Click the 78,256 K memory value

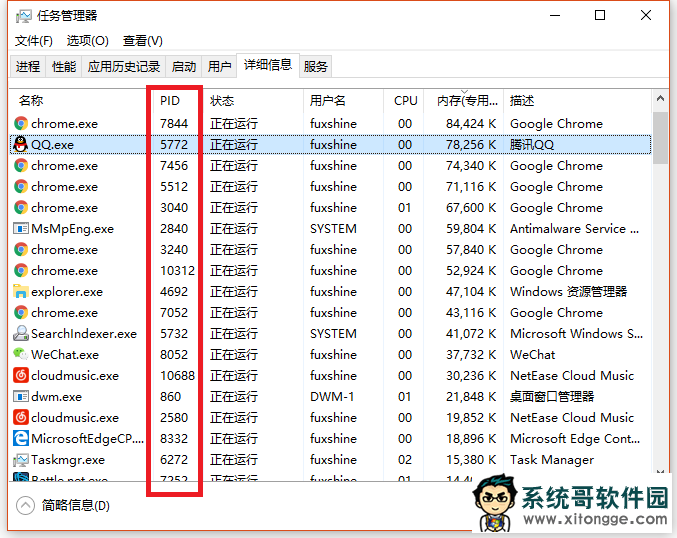click(x=471, y=144)
